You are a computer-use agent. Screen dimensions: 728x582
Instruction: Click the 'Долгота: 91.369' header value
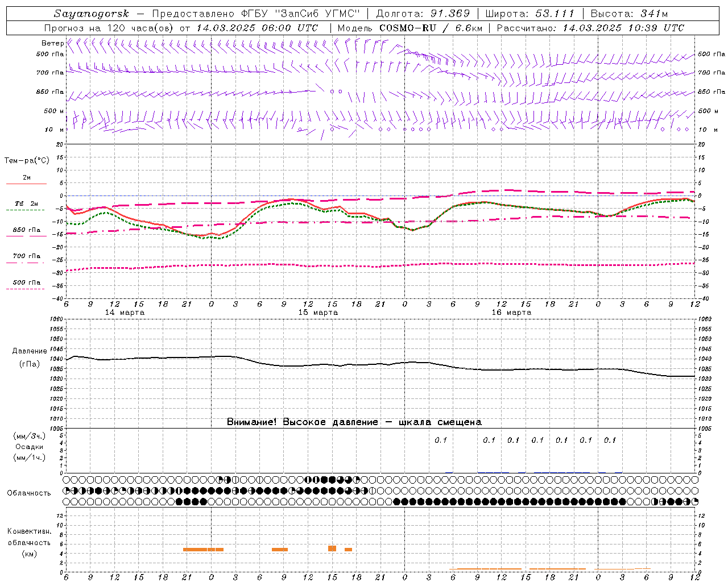(x=423, y=14)
